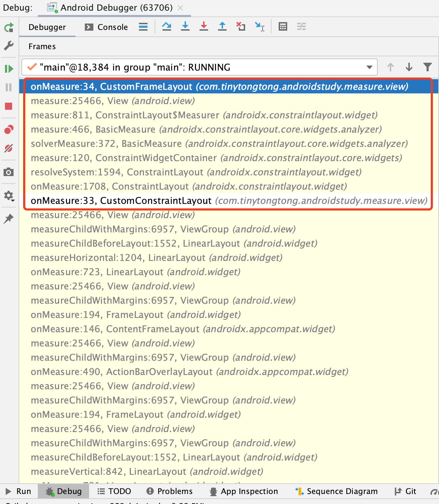Select next frame down arrow
Image resolution: width=439 pixels, height=504 pixels.
click(x=409, y=67)
